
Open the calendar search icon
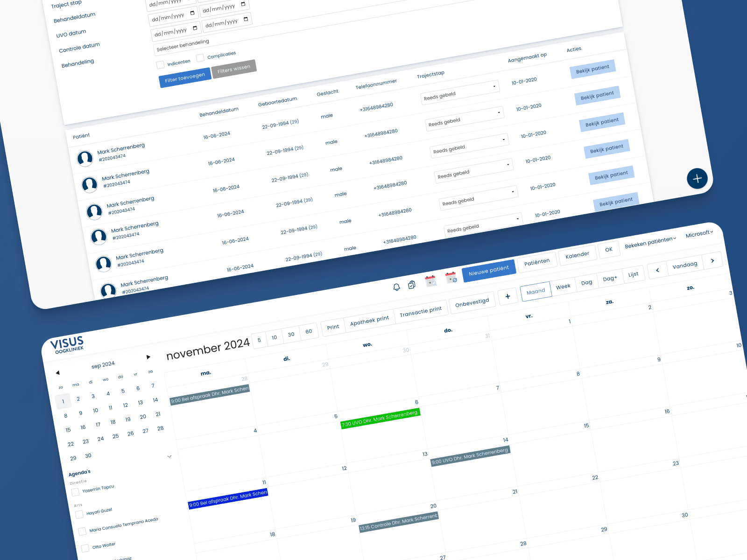tap(430, 281)
